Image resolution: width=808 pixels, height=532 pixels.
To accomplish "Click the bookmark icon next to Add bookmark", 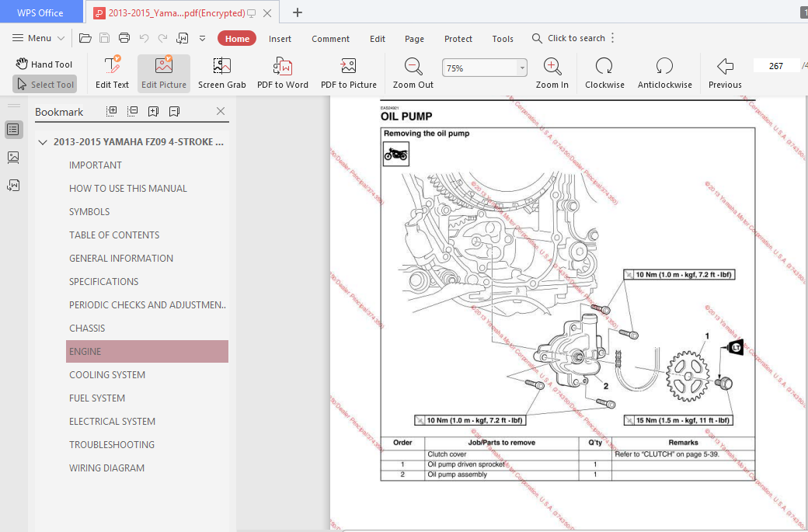I will pos(174,111).
